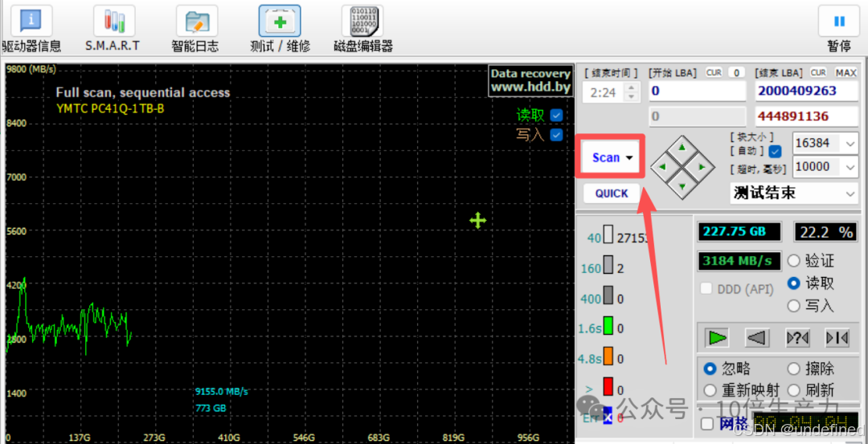868x444 pixels.
Task: Click the QUICK button
Action: coord(612,193)
